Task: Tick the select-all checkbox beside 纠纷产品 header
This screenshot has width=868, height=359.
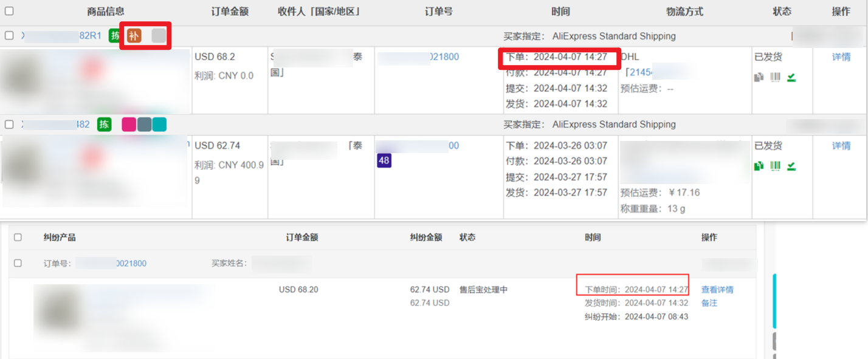Action: 18,238
